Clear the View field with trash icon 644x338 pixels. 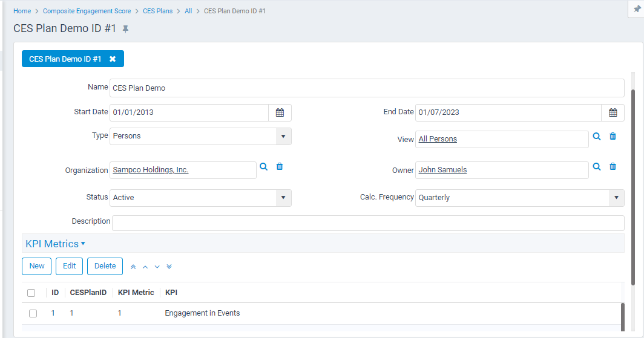point(613,137)
